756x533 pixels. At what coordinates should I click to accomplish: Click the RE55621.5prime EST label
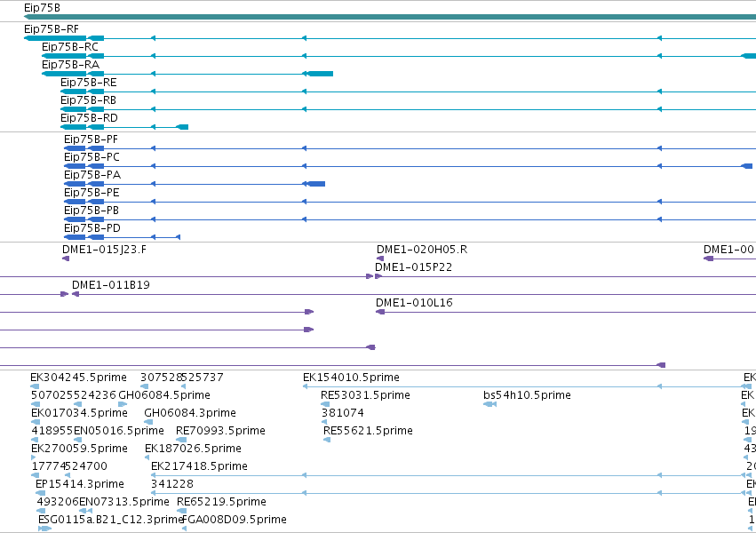[368, 432]
